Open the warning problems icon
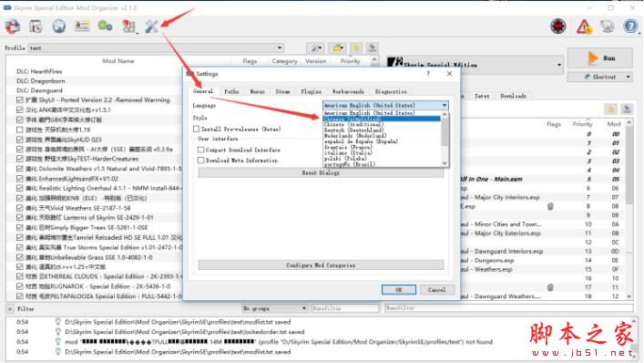 tap(584, 26)
